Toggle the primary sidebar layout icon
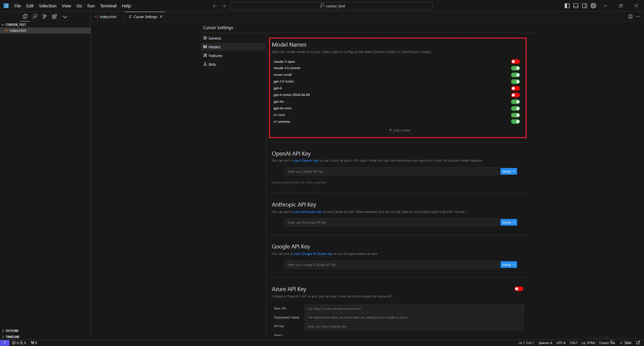The image size is (644, 346). pyautogui.click(x=567, y=6)
